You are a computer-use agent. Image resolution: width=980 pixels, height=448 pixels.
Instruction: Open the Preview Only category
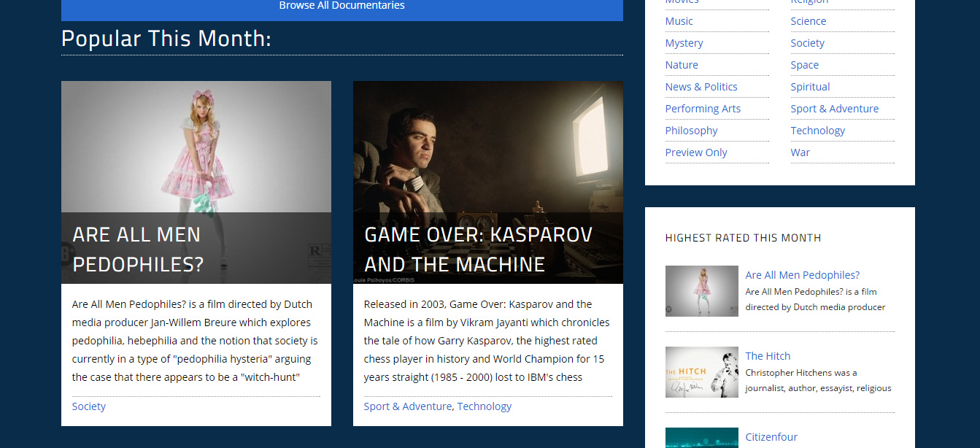(696, 152)
